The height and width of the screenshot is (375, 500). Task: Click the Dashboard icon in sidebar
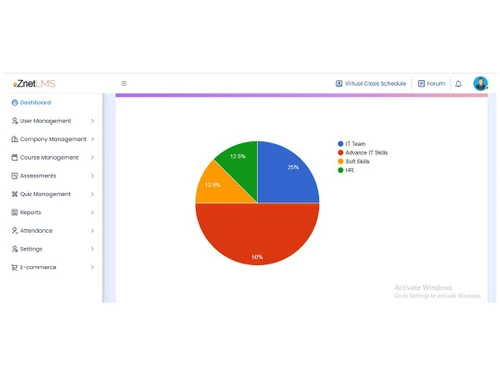(x=14, y=103)
